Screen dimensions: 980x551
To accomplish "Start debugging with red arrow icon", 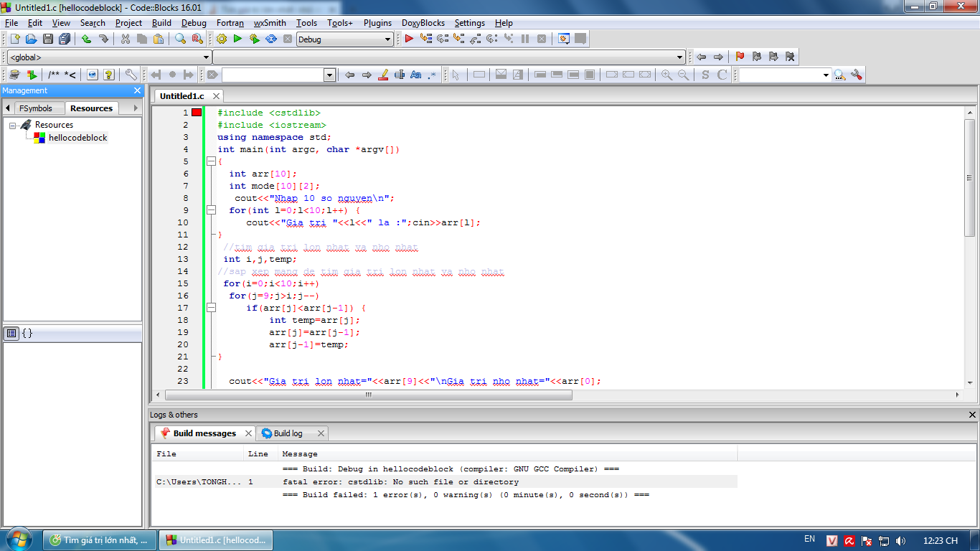I will click(409, 39).
